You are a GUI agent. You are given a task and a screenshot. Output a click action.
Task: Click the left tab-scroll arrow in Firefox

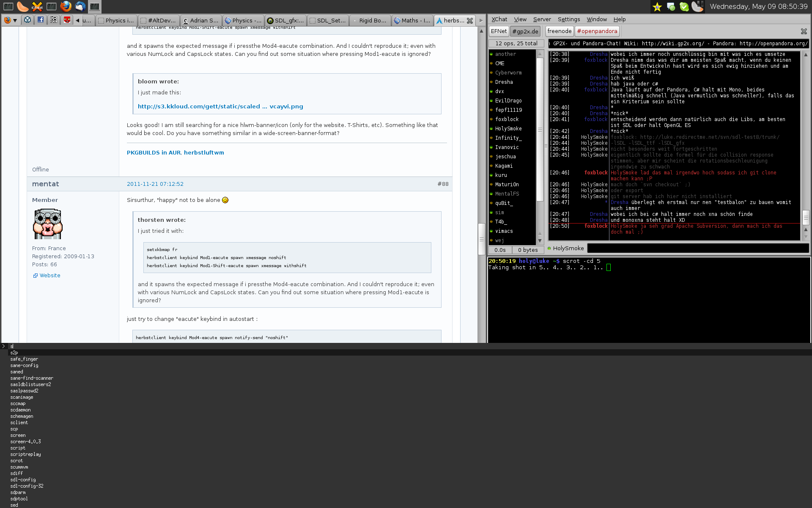(x=77, y=20)
